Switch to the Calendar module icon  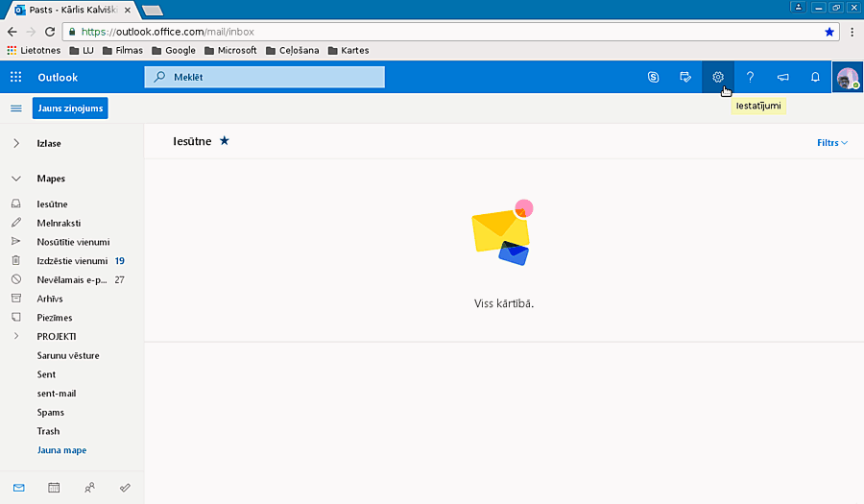click(x=54, y=488)
